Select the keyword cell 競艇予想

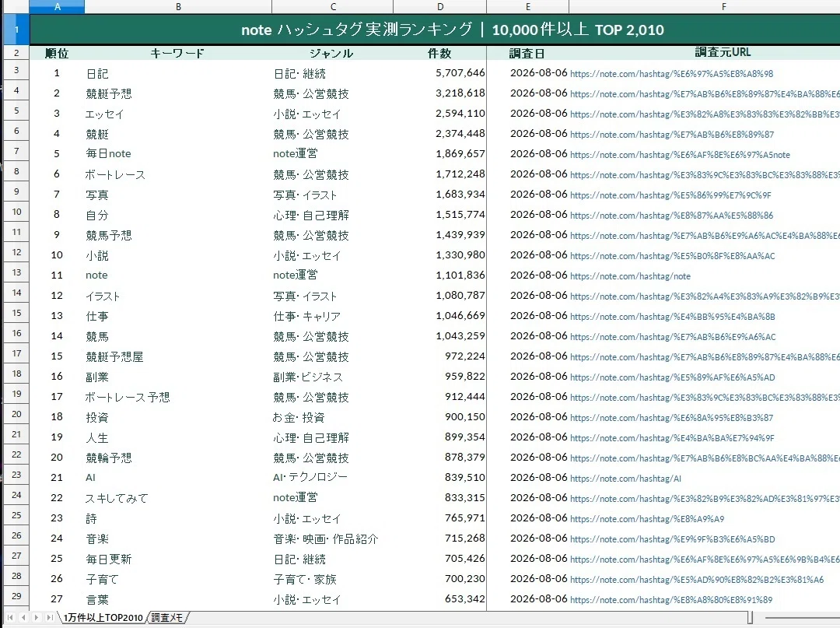pos(109,93)
